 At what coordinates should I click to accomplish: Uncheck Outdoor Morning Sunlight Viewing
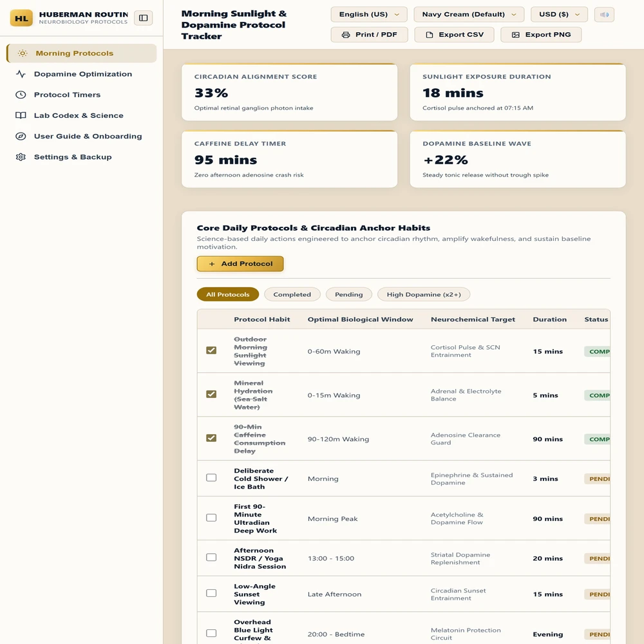coord(211,350)
